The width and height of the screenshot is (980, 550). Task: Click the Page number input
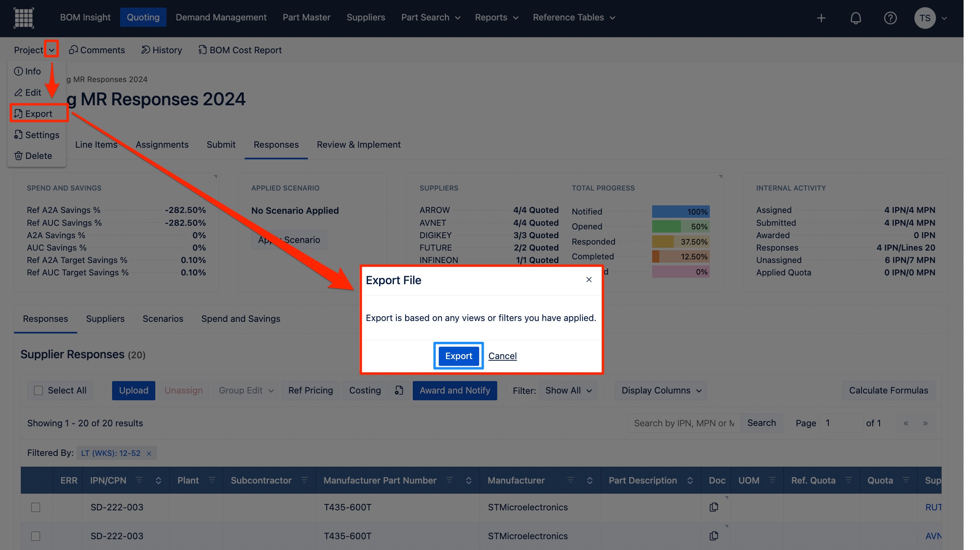(841, 423)
